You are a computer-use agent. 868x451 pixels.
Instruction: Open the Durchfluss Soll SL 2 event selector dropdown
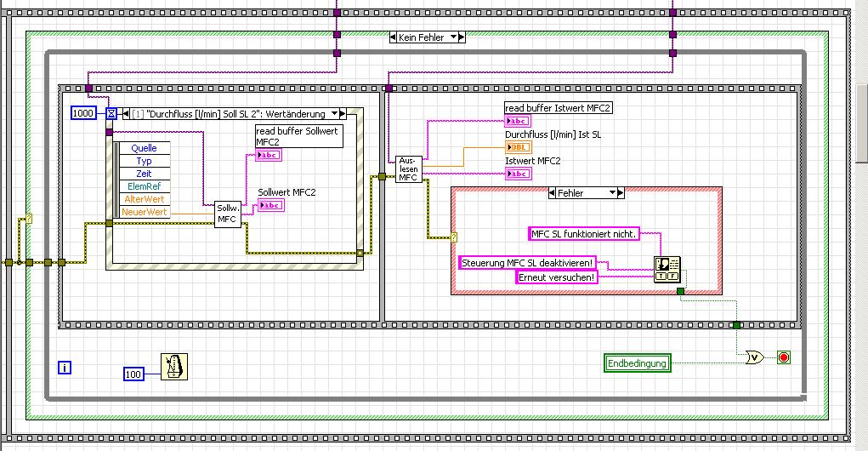tap(334, 113)
